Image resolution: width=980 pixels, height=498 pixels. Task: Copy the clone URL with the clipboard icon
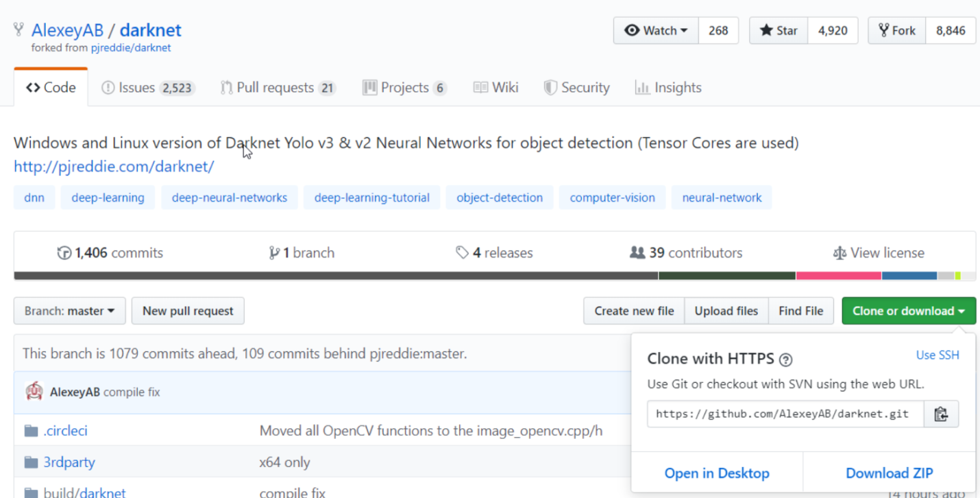point(941,414)
